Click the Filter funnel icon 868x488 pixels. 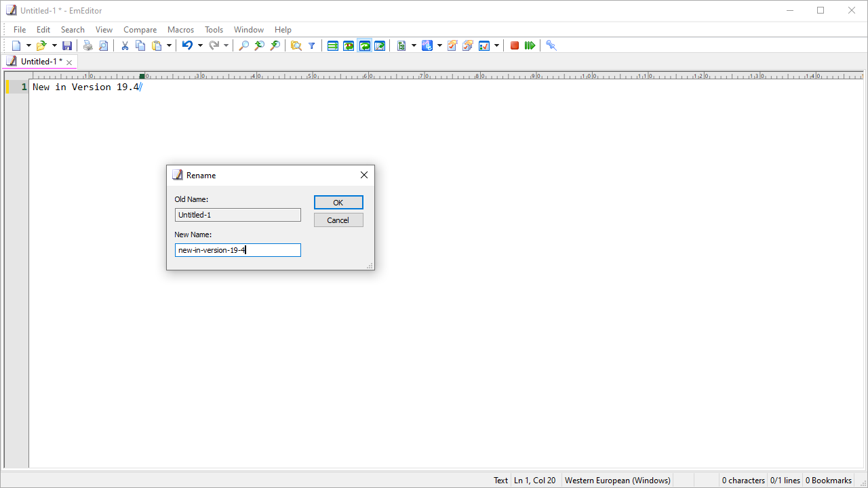click(x=312, y=45)
